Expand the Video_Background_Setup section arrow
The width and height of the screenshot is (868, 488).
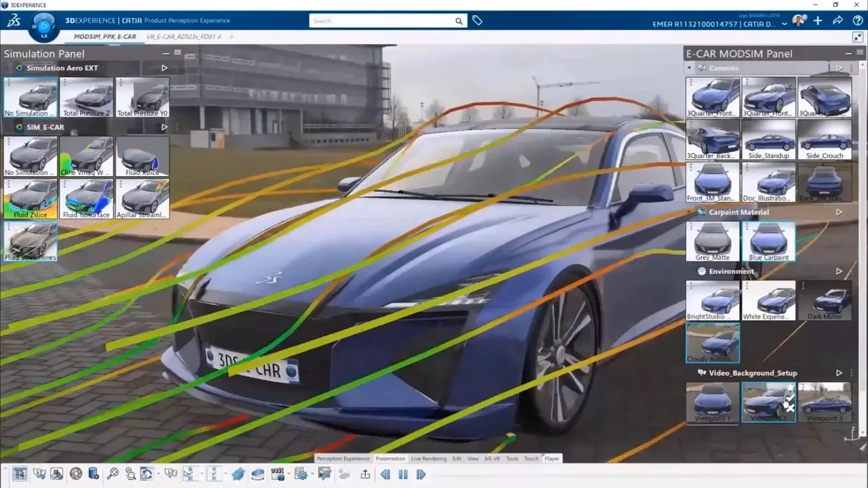tap(839, 372)
